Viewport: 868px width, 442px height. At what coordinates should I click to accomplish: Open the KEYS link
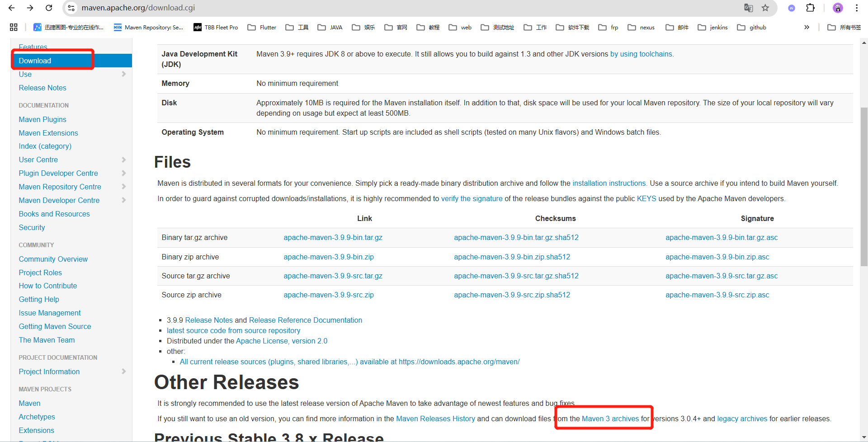click(x=646, y=198)
